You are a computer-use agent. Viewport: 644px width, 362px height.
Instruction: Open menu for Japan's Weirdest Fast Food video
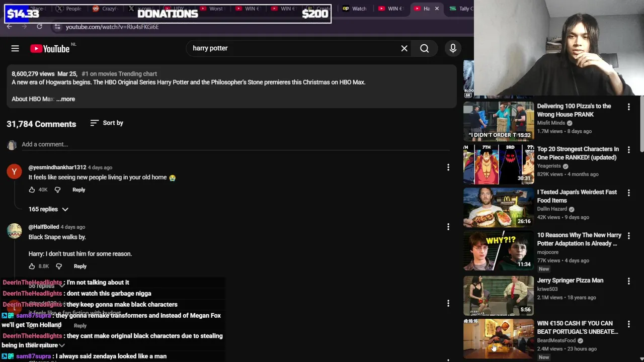click(x=628, y=193)
